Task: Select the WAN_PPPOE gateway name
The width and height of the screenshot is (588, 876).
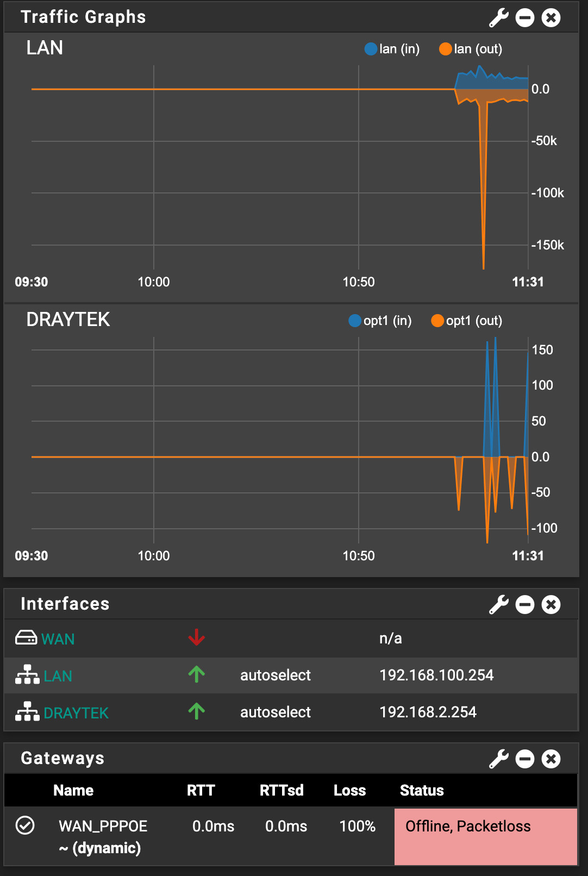Action: [x=103, y=826]
